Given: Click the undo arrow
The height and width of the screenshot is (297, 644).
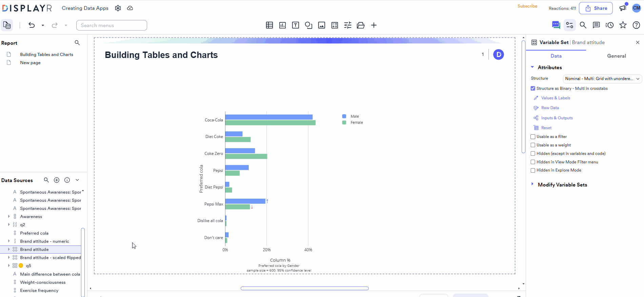Looking at the screenshot, I should 32,25.
